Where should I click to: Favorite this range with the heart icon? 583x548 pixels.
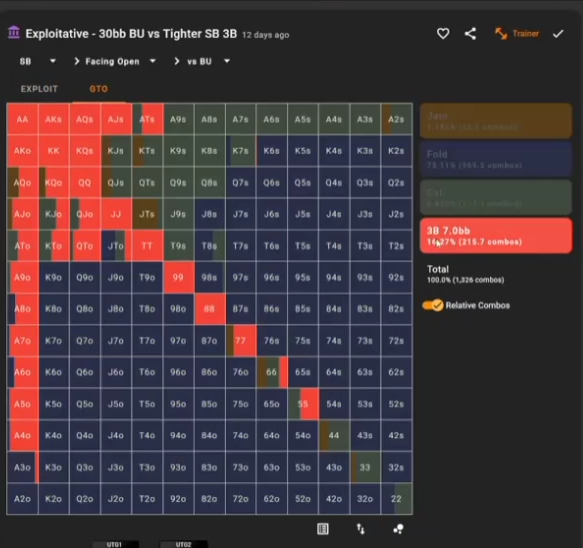coord(442,34)
